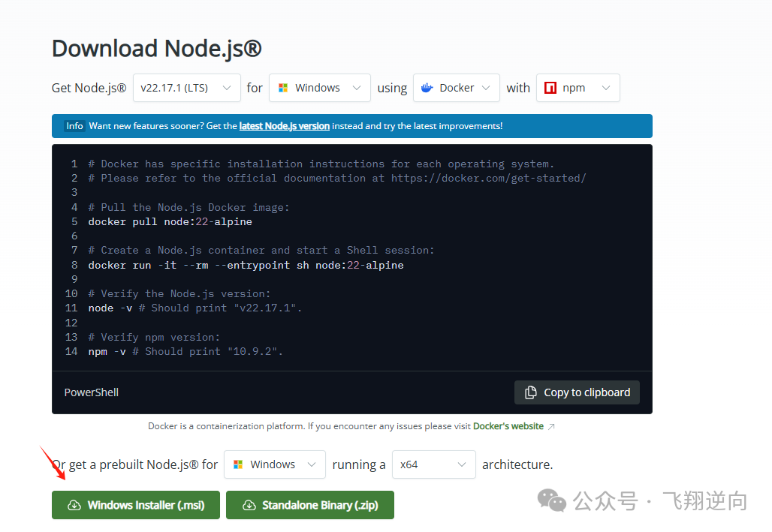
Task: Click the Windows logo icon in top dropdown
Action: (x=283, y=88)
